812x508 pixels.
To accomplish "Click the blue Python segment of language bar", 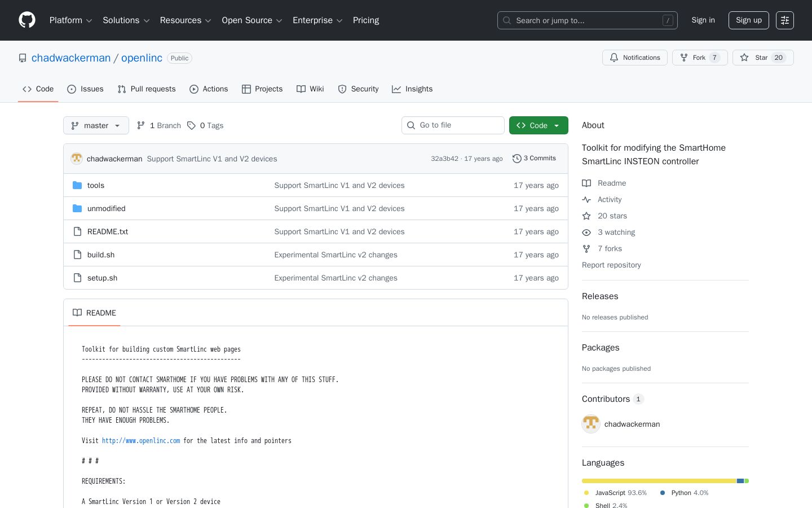I will point(740,481).
